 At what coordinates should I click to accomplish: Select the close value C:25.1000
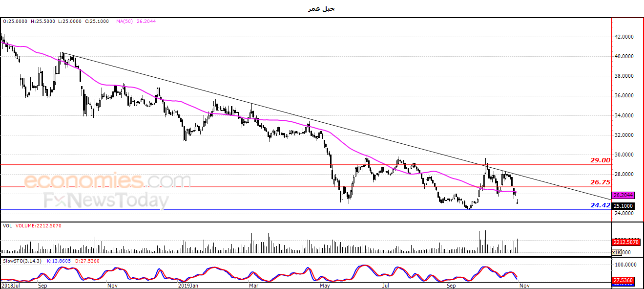click(96, 22)
